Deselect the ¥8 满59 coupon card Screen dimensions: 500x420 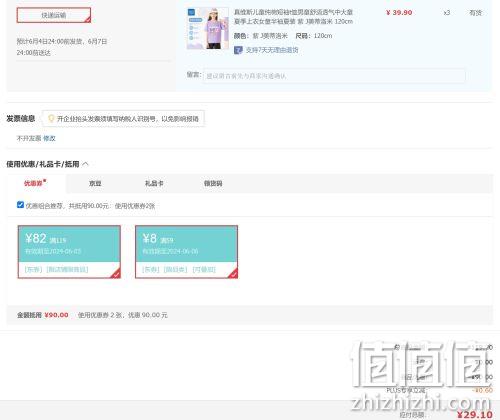[x=186, y=252]
